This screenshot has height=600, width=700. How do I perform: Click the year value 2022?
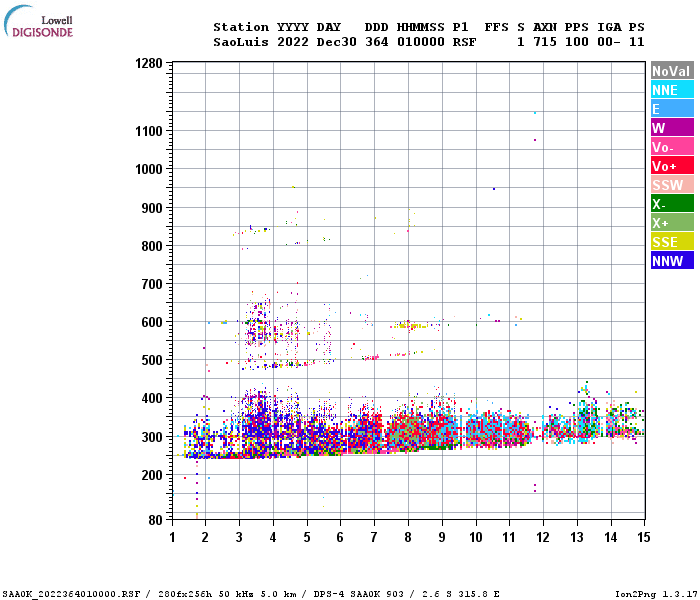293,42
